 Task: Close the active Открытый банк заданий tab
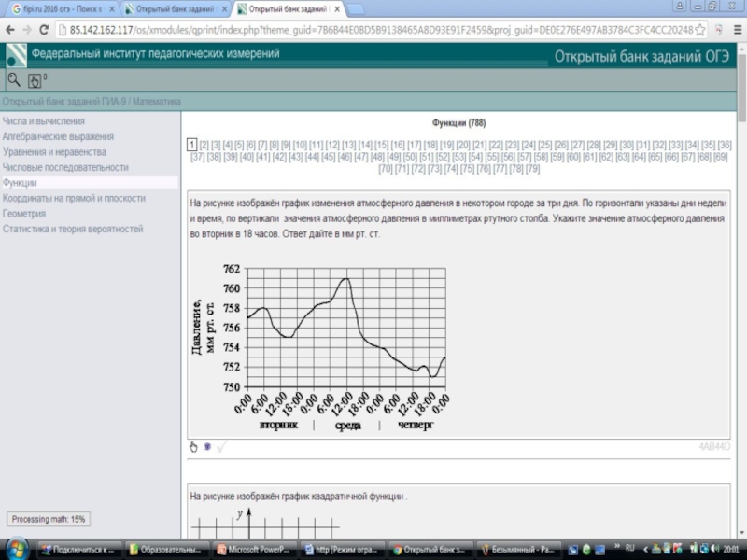pyautogui.click(x=337, y=9)
